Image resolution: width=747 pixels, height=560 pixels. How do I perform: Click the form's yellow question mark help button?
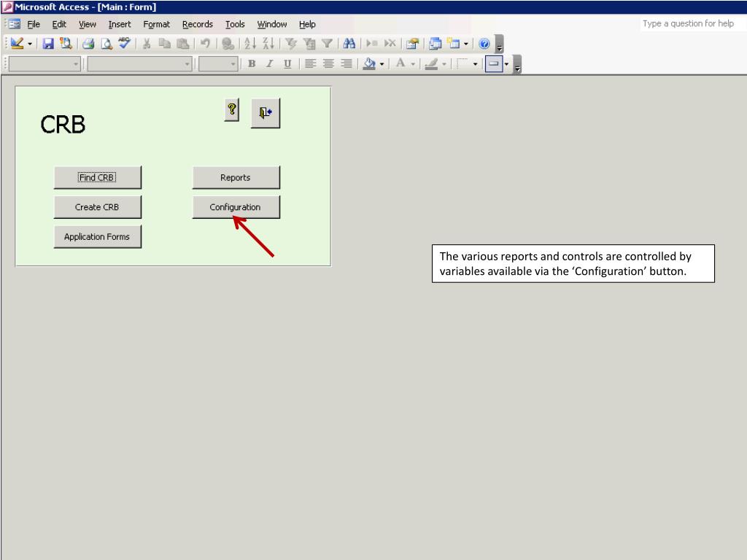[231, 110]
